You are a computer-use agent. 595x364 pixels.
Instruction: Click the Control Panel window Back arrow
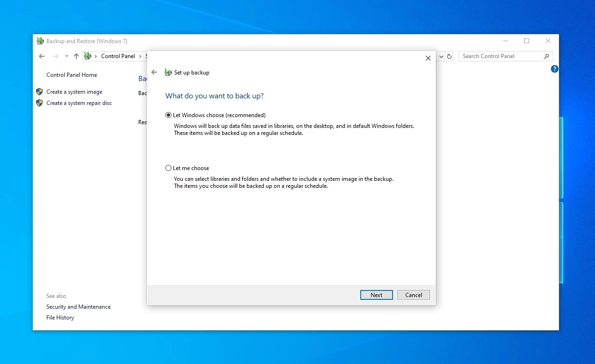pos(42,56)
